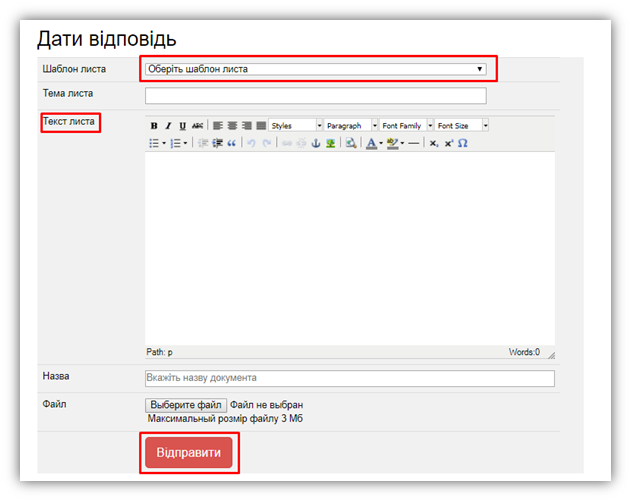The image size is (631, 501).
Task: Insert a special character (Omega icon)
Action: coord(462,144)
